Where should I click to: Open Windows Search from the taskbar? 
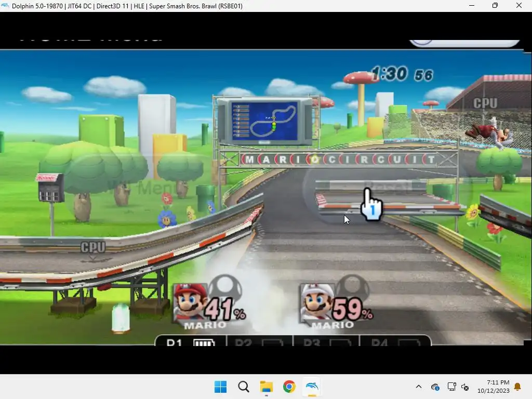point(243,387)
